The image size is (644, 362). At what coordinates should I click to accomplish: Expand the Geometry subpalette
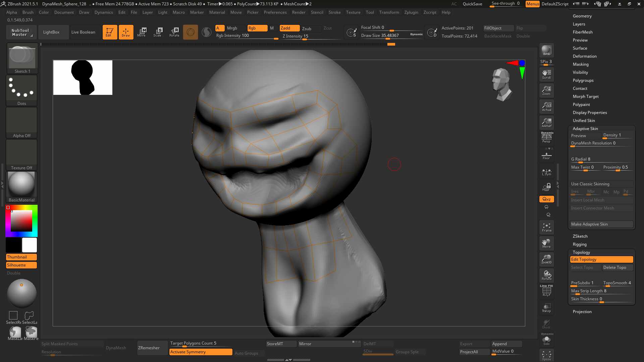coord(582,16)
